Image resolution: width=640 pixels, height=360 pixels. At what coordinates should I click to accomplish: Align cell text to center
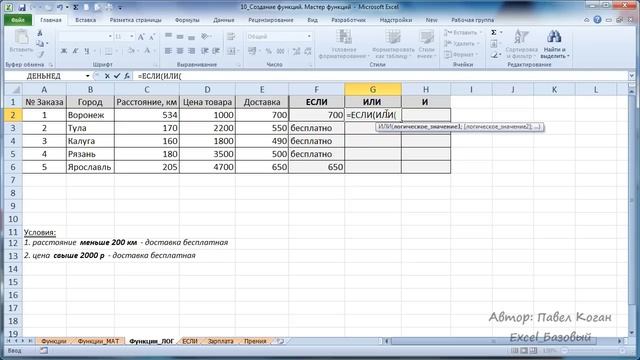180,51
